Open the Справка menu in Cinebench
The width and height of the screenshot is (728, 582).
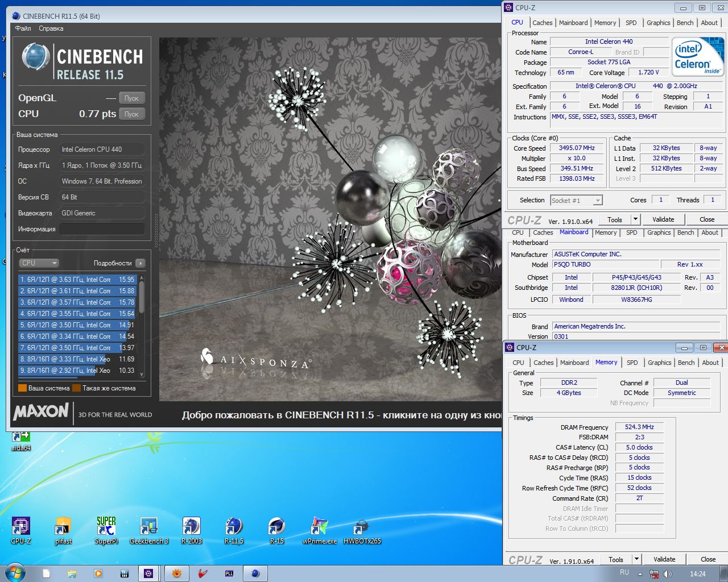51,28
